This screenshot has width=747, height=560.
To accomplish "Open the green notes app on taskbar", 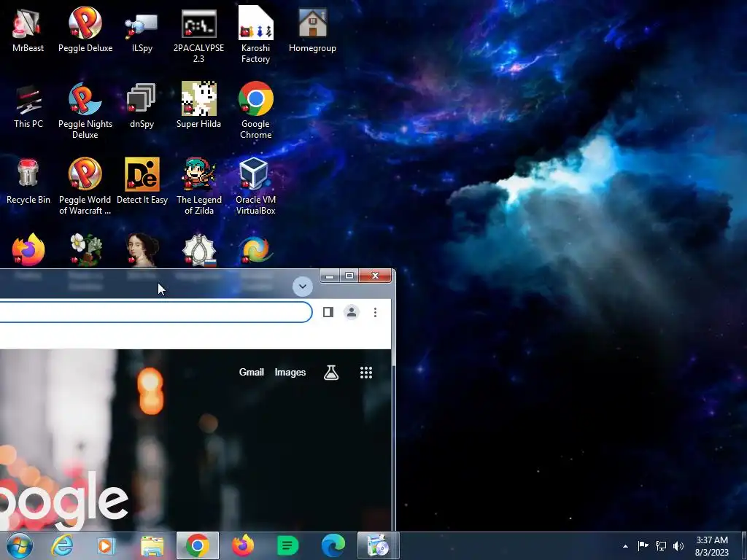I will coord(287,545).
